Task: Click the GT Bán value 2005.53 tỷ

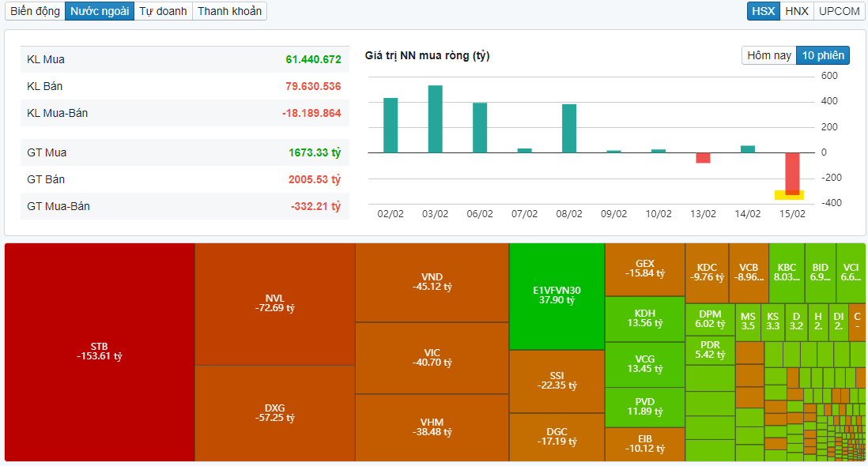Action: pos(315,179)
